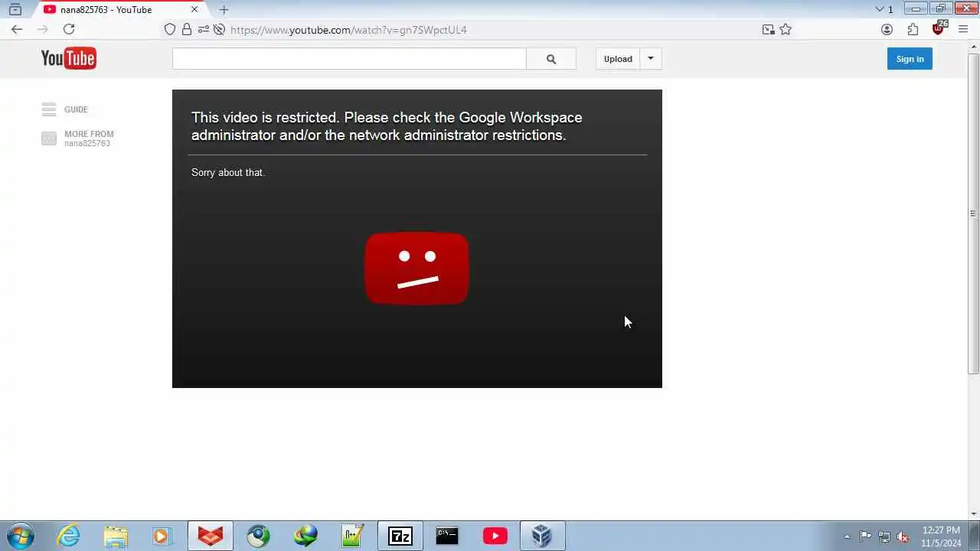Click the volume icon in the system tray
980x551 pixels.
[x=903, y=536]
